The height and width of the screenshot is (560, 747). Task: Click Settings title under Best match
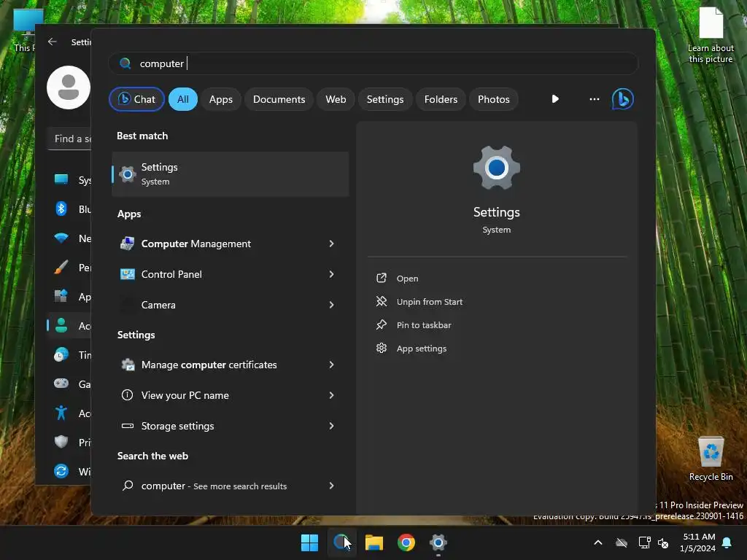[159, 167]
